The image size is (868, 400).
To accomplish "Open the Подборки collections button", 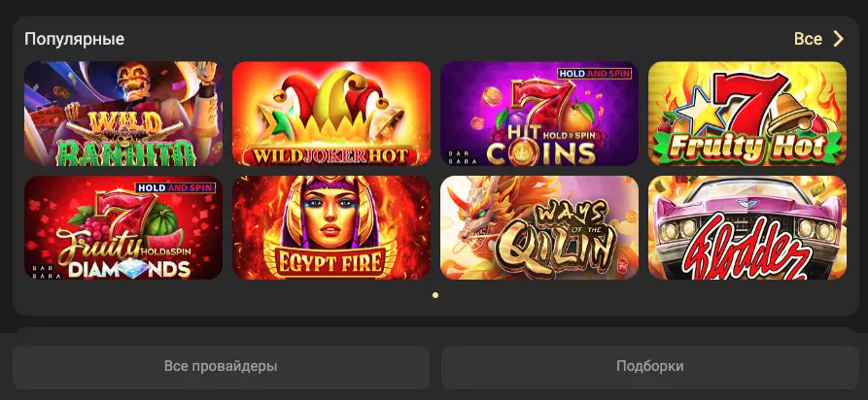I will 650,367.
